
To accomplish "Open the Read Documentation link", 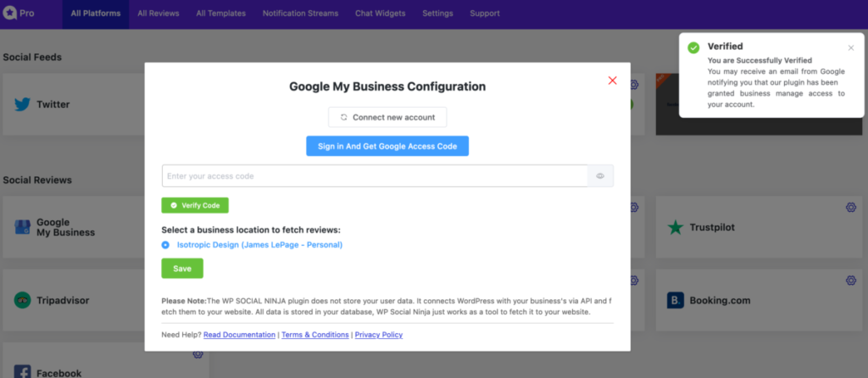I will pyautogui.click(x=239, y=335).
